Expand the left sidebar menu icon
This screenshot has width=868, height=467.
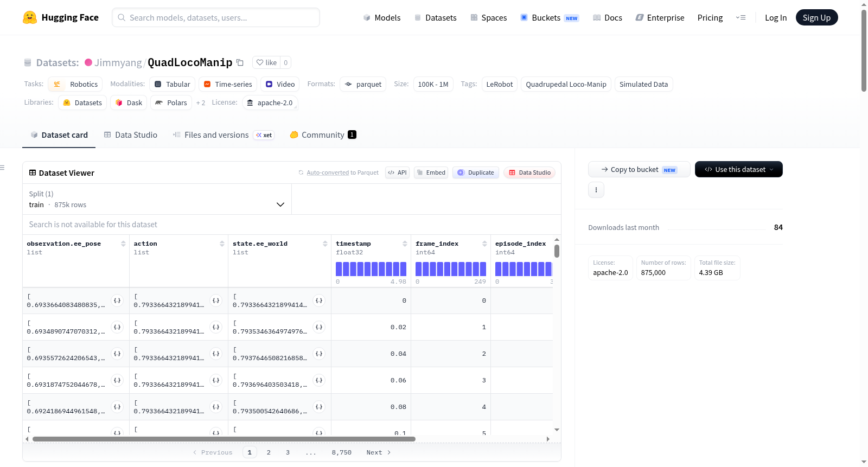click(x=2, y=168)
